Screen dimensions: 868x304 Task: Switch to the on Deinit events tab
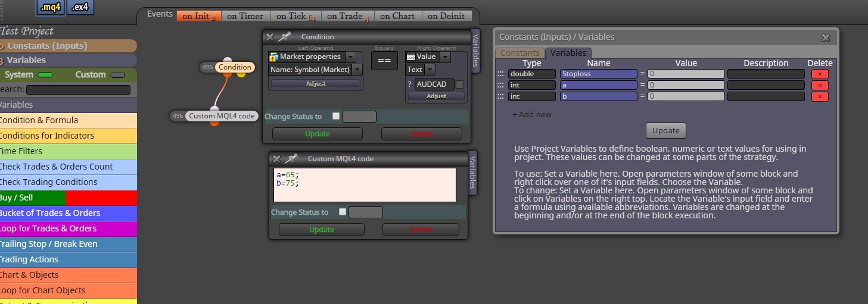click(x=446, y=16)
